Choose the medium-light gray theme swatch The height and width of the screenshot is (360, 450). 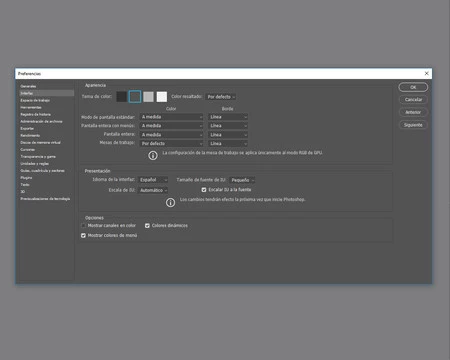pos(148,97)
